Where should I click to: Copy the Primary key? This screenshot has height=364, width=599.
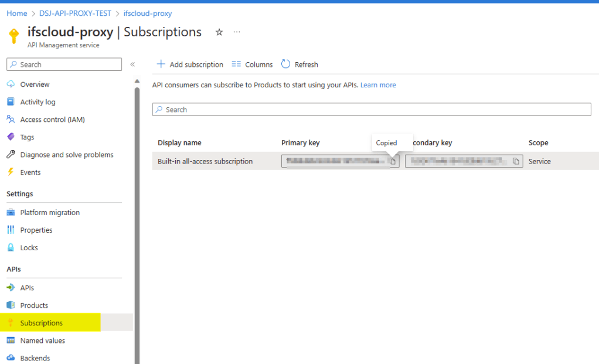point(393,161)
